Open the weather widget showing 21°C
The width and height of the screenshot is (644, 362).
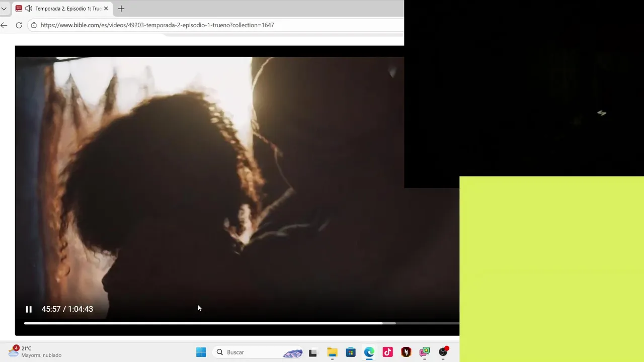(x=35, y=351)
